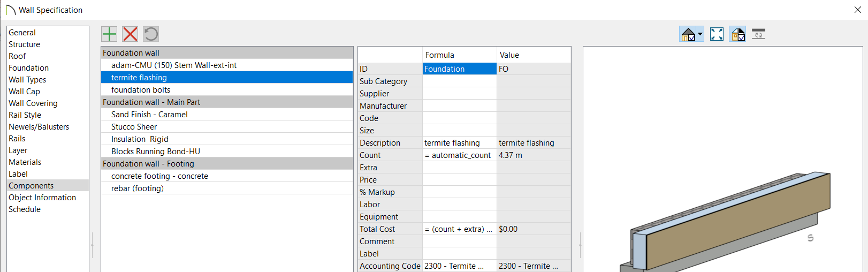Click the fill window arrows icon

717,34
